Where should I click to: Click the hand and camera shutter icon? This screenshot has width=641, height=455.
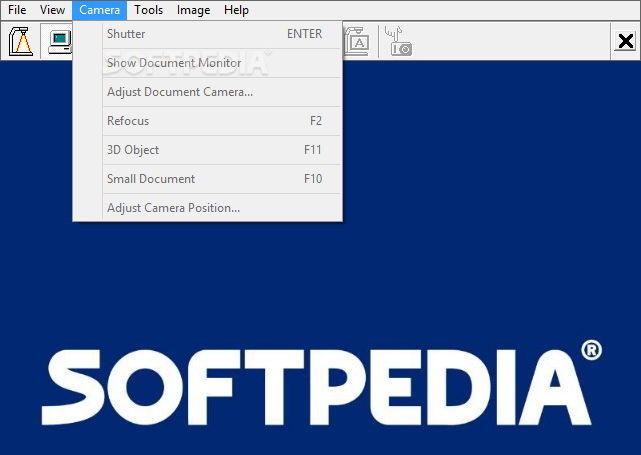point(398,41)
